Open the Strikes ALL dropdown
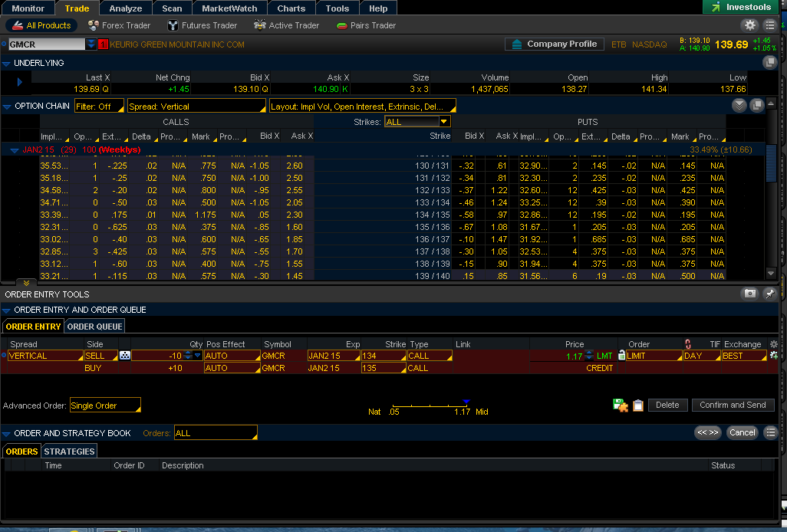Screen dimensions: 787x532 (417, 122)
